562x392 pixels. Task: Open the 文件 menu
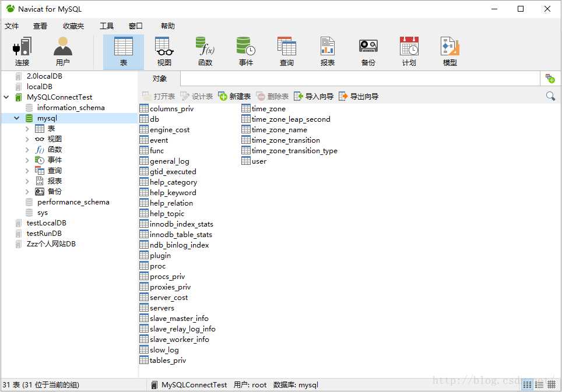tap(12, 26)
